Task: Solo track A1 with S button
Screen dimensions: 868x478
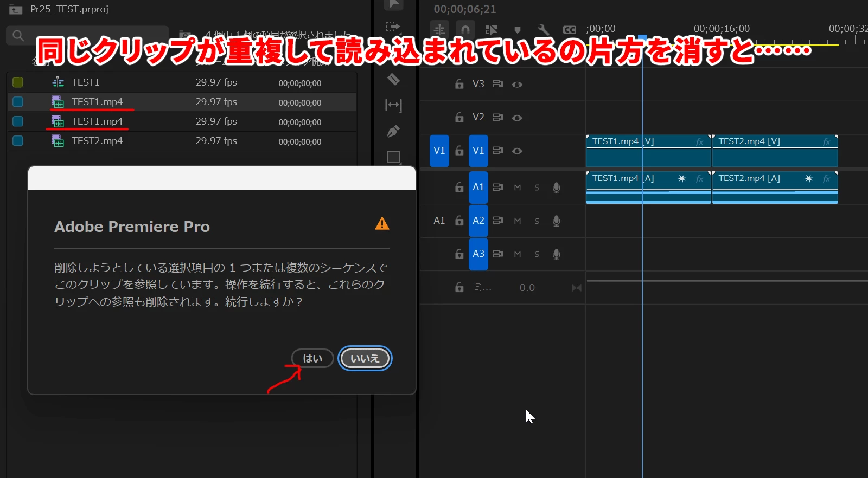Action: click(537, 188)
